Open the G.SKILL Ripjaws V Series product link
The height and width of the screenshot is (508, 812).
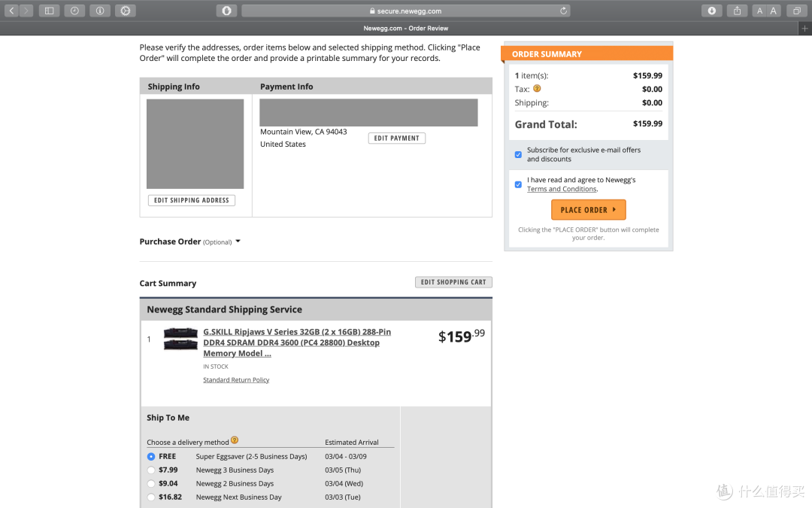click(297, 342)
